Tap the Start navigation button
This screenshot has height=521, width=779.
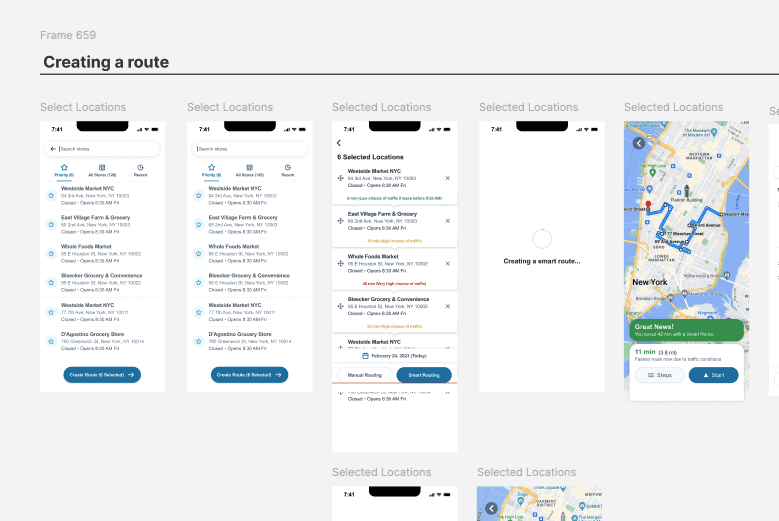point(713,375)
